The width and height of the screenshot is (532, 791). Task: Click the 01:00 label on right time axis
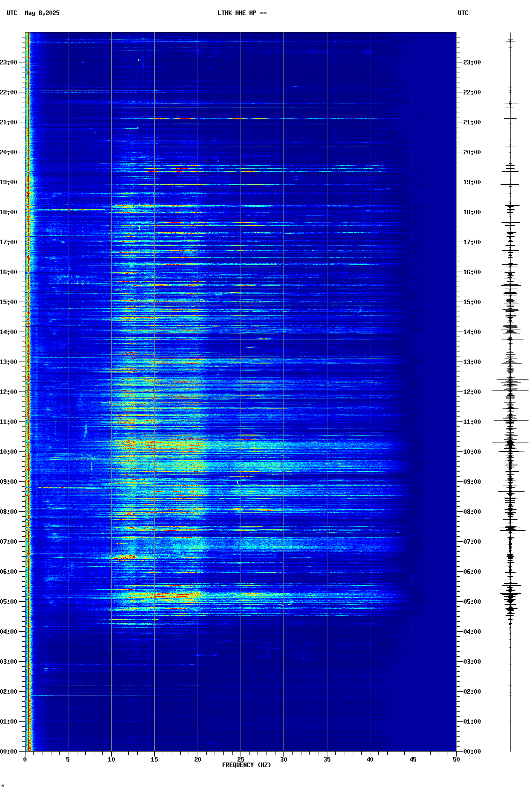click(472, 722)
